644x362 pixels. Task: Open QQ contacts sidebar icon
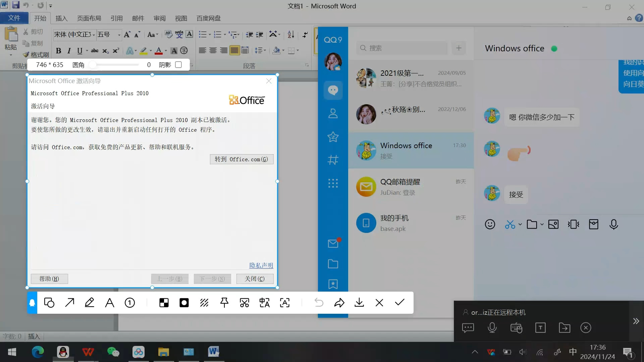coord(333,113)
